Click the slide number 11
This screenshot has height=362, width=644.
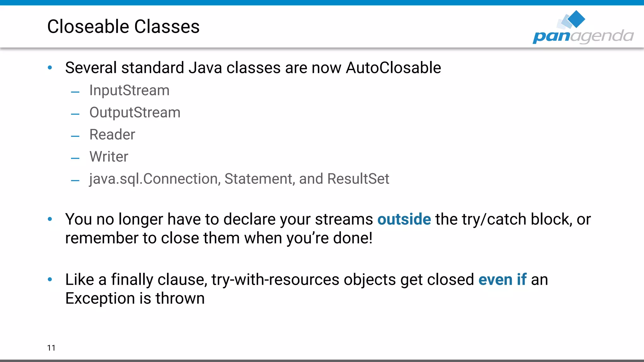click(51, 348)
